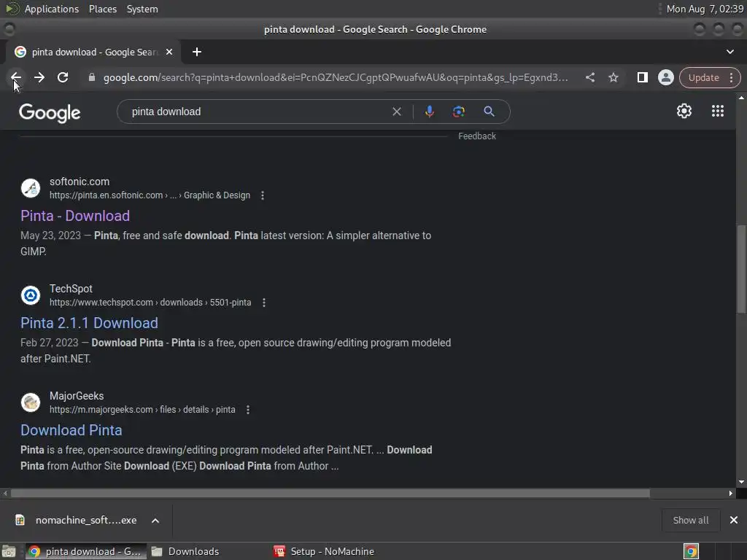Search by image with Google Lens icon
This screenshot has height=560, width=747.
coord(458,112)
